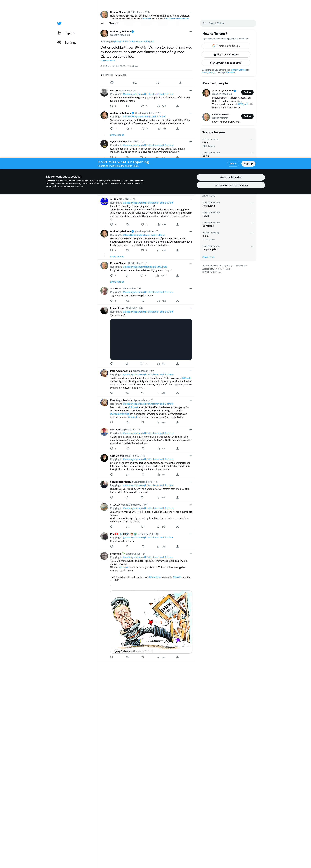The image size is (311, 868).
Task: Open more options on Audun Lysbakken's main tweet
Action: pyautogui.click(x=190, y=32)
